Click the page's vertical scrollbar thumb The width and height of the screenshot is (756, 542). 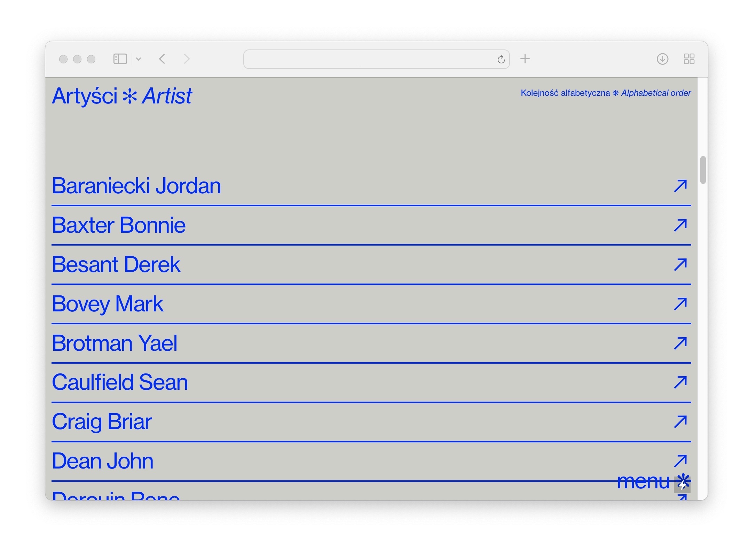click(703, 170)
